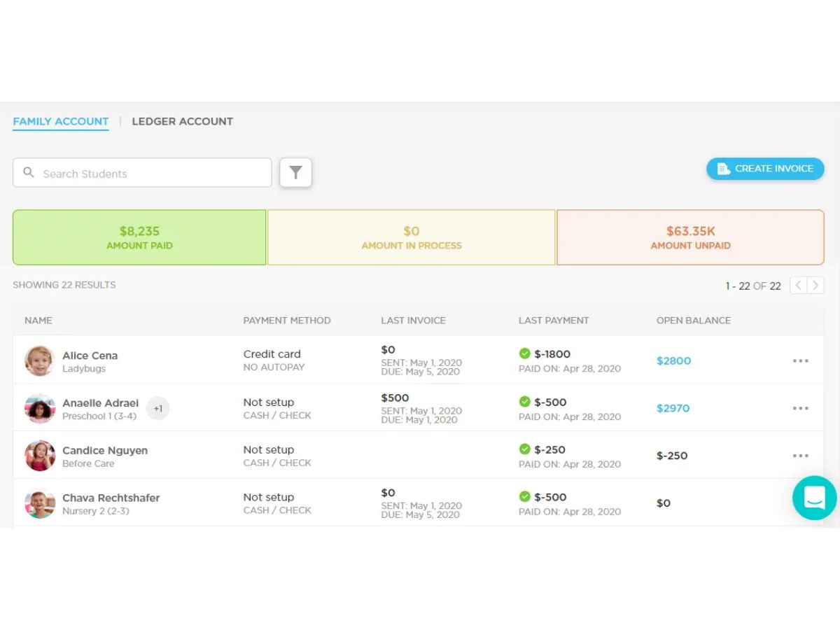This screenshot has height=630, width=840.
Task: Open more options for Candice Nguyen
Action: click(801, 456)
